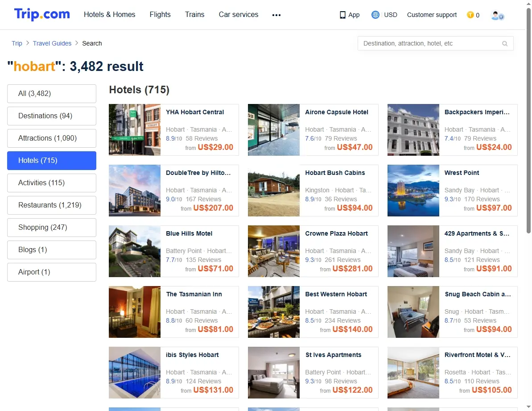
Task: Filter by Destinations (94)
Action: [x=52, y=116]
